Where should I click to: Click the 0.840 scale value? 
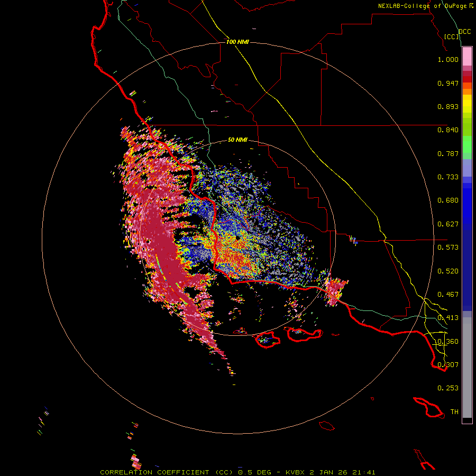448,130
